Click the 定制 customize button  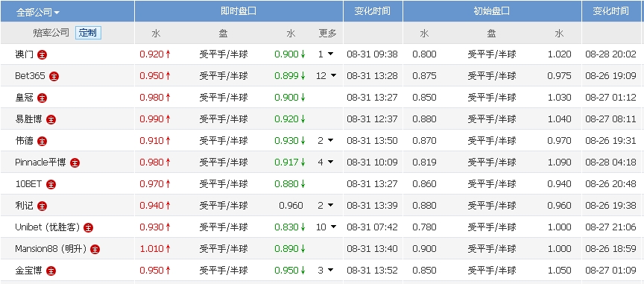coord(88,33)
